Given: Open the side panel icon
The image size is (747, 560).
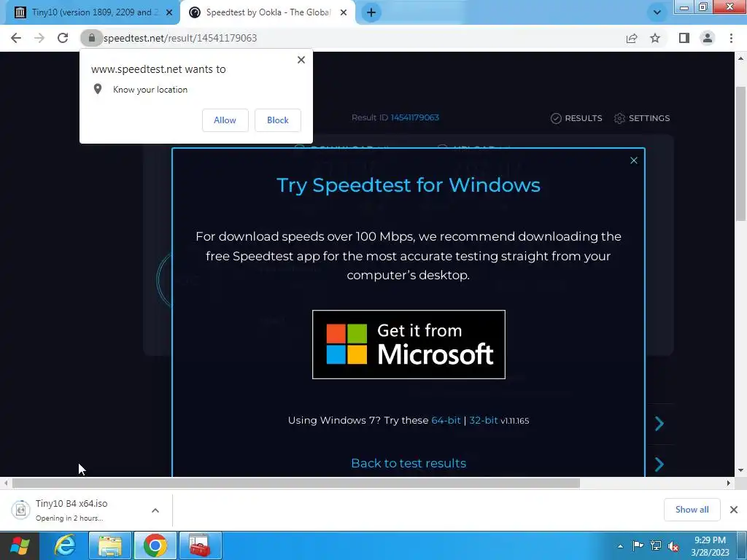Looking at the screenshot, I should pos(684,38).
